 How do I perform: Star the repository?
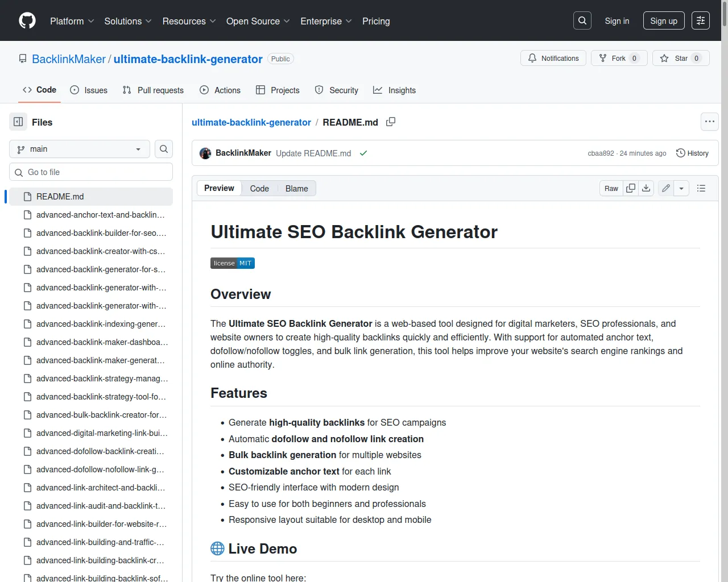(x=681, y=59)
